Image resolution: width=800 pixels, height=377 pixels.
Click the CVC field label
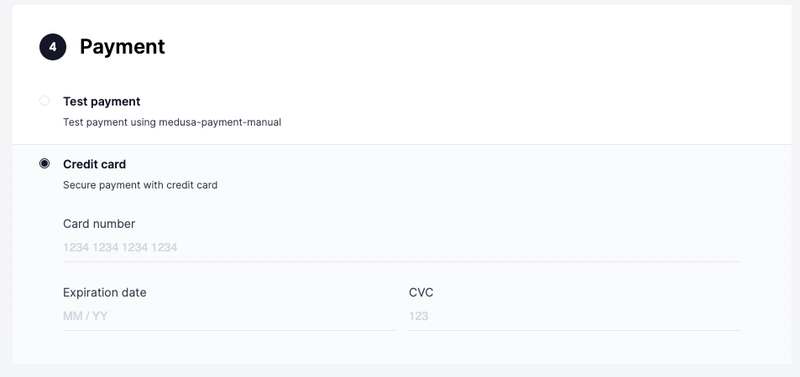pos(421,292)
